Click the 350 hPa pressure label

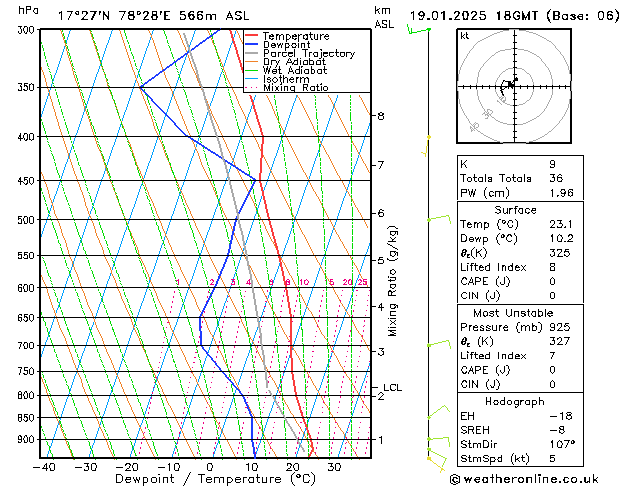[x=28, y=87]
